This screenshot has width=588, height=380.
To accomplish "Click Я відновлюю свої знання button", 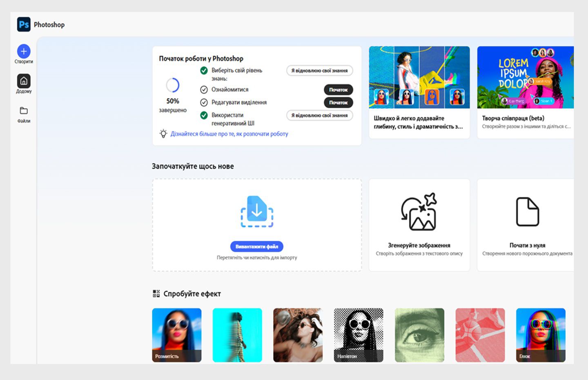I will click(319, 71).
